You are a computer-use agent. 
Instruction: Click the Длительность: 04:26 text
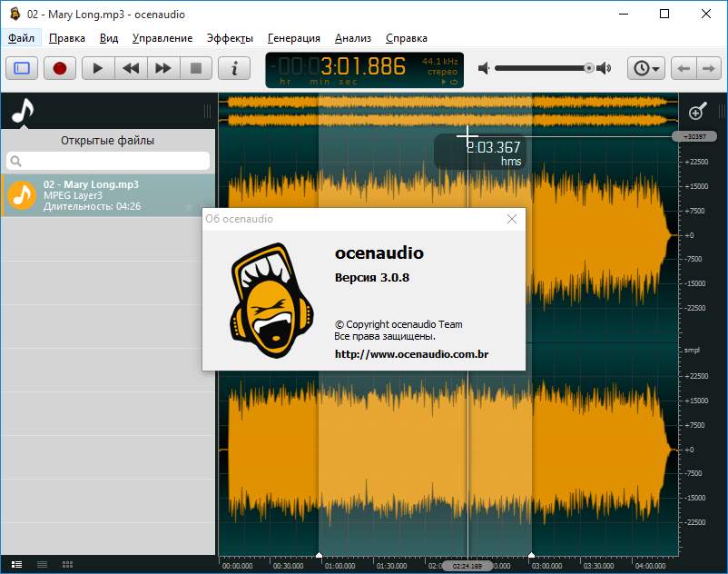92,206
